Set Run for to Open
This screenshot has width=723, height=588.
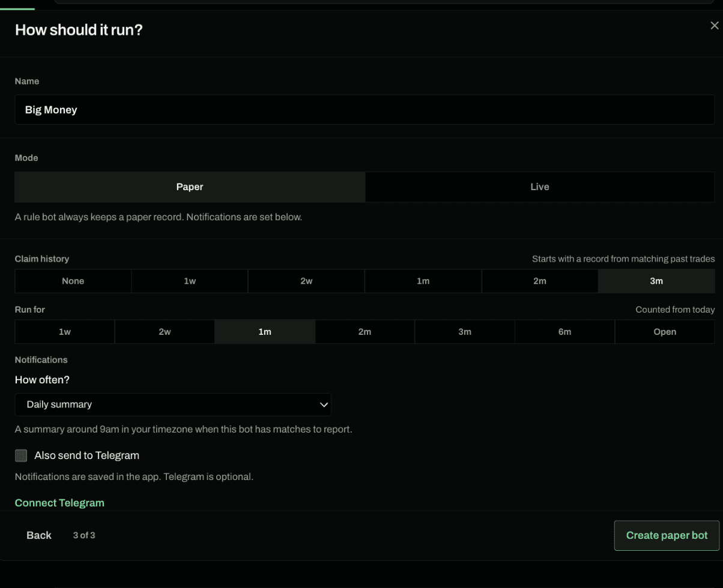665,332
